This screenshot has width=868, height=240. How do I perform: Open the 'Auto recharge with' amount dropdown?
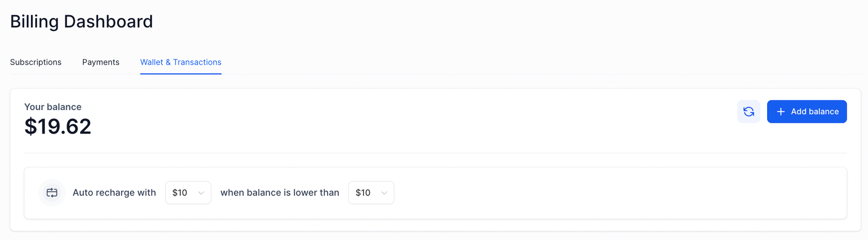[x=188, y=193]
